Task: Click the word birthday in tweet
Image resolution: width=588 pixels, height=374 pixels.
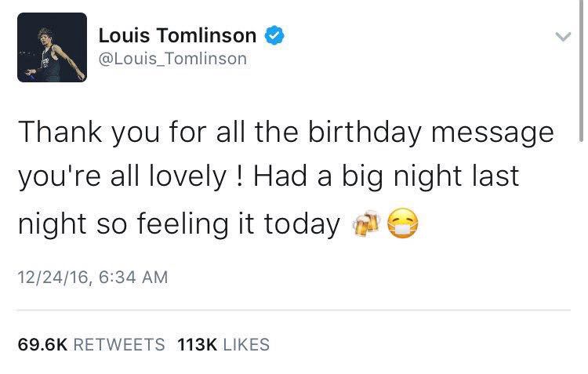Action: click(x=365, y=133)
